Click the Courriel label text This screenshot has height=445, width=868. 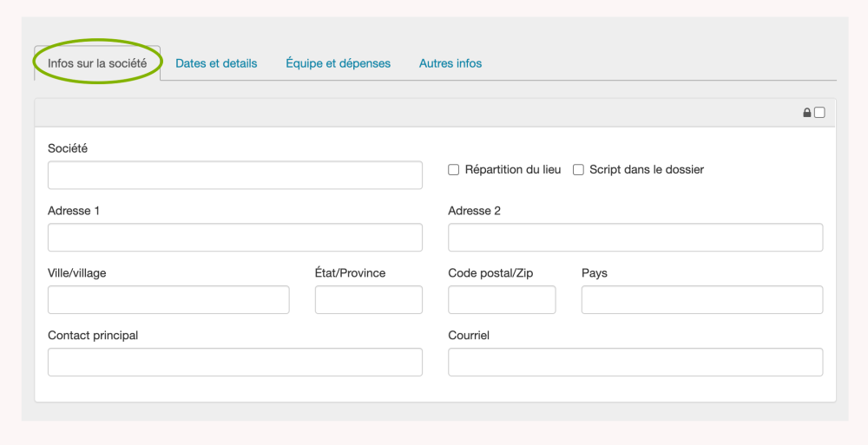[x=469, y=336]
